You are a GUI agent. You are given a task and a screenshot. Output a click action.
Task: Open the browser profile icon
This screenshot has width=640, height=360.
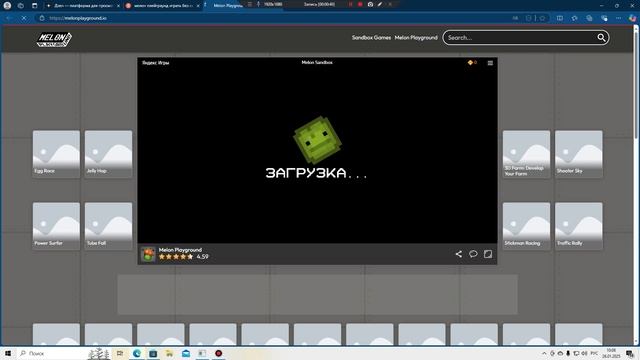(7, 5)
